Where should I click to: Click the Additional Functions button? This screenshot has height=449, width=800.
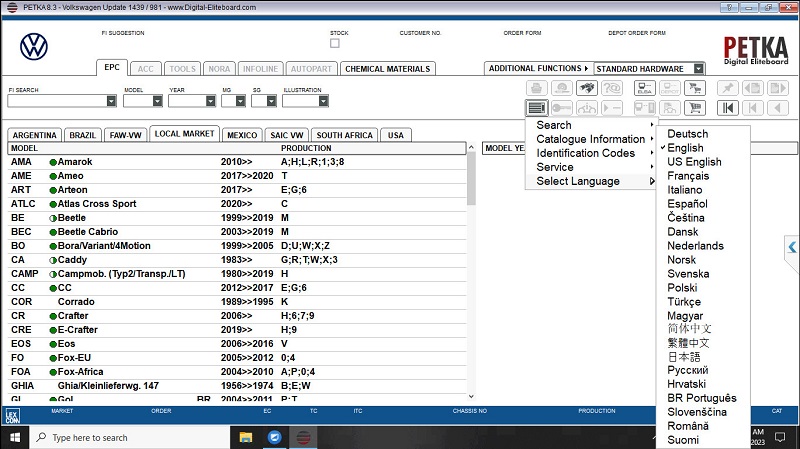tap(537, 69)
